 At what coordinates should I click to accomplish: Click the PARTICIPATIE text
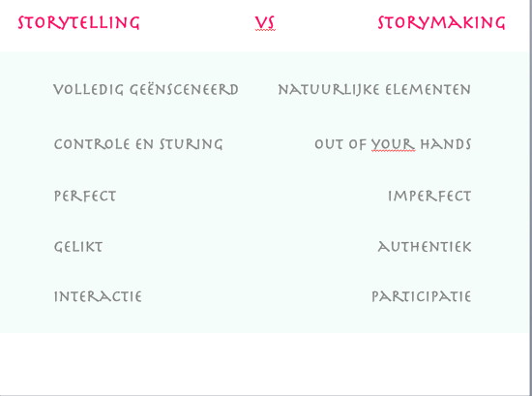click(422, 296)
